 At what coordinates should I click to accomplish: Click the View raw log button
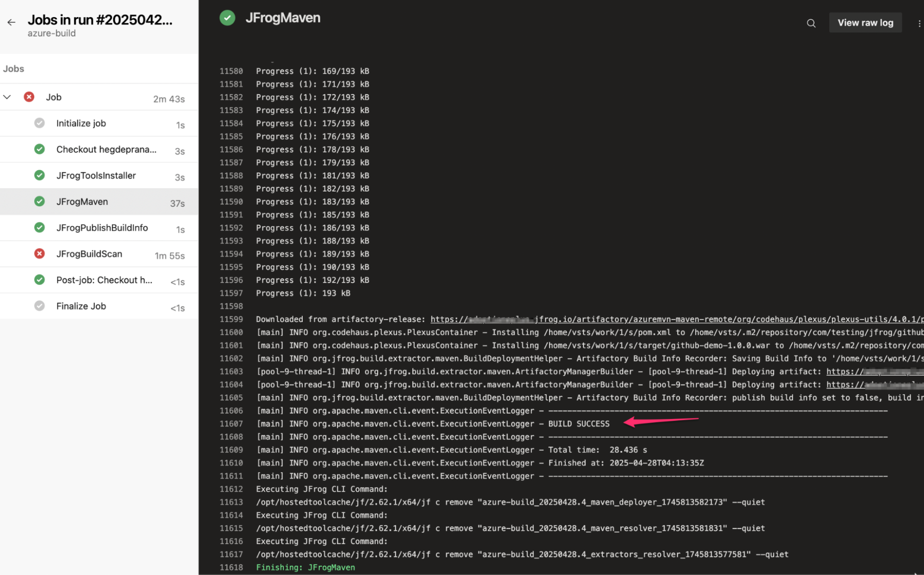click(865, 23)
